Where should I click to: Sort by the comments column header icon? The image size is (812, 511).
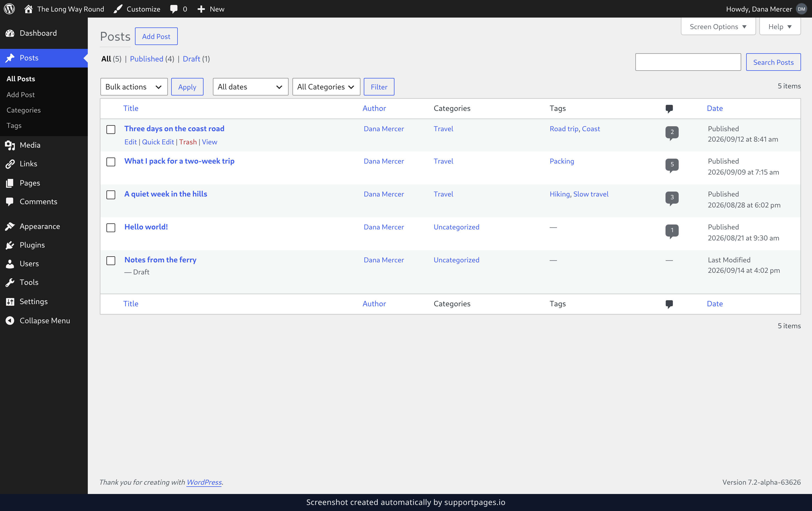(x=669, y=109)
